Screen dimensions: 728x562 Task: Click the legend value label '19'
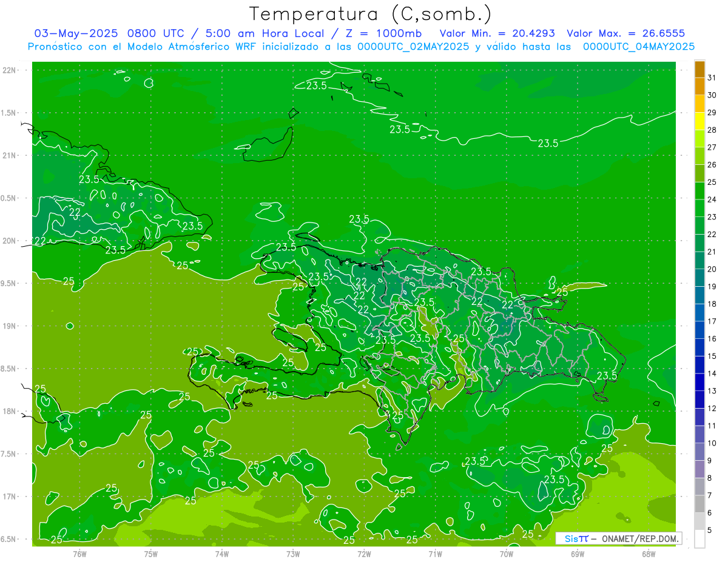pyautogui.click(x=712, y=286)
